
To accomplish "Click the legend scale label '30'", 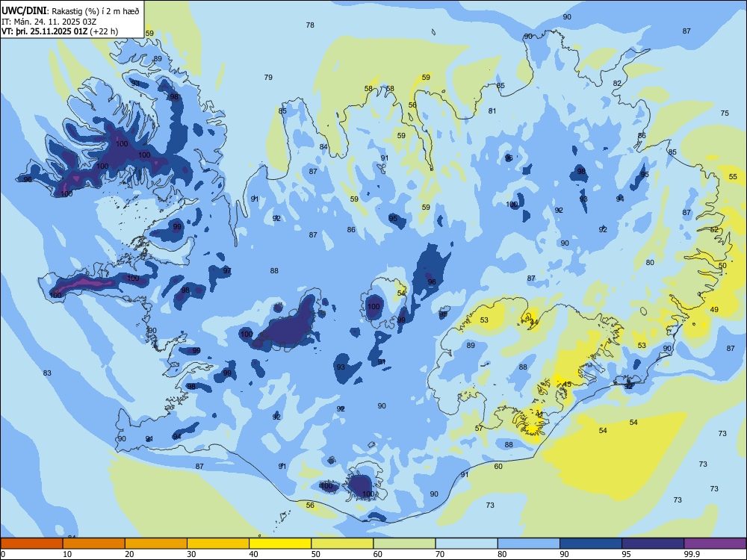I will click(x=191, y=554).
